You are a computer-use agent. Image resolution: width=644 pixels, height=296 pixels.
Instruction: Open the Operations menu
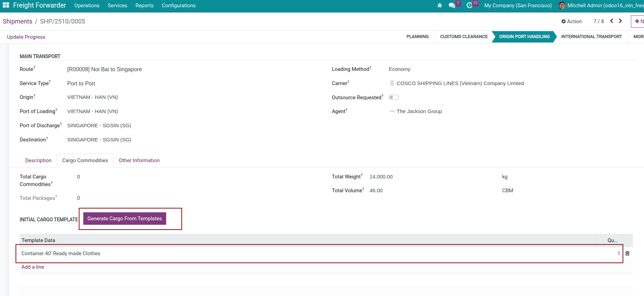(x=87, y=6)
